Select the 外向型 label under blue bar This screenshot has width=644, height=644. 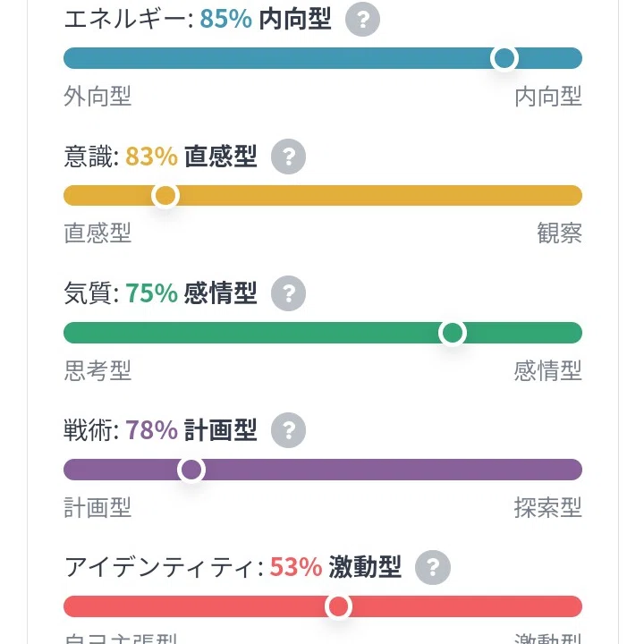click(x=97, y=97)
